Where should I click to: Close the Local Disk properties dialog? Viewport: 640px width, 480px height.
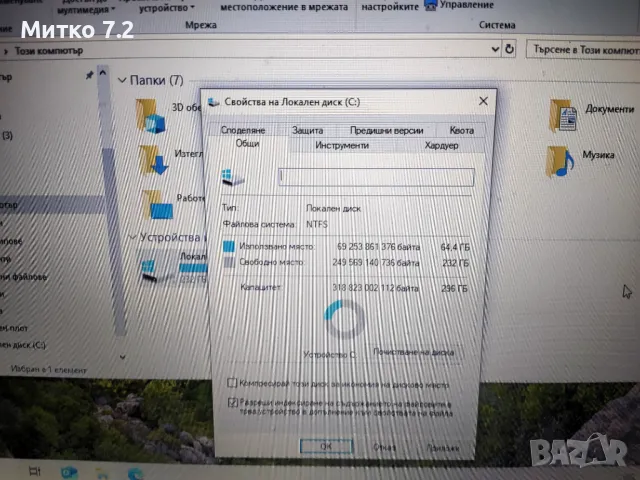pos(483,101)
